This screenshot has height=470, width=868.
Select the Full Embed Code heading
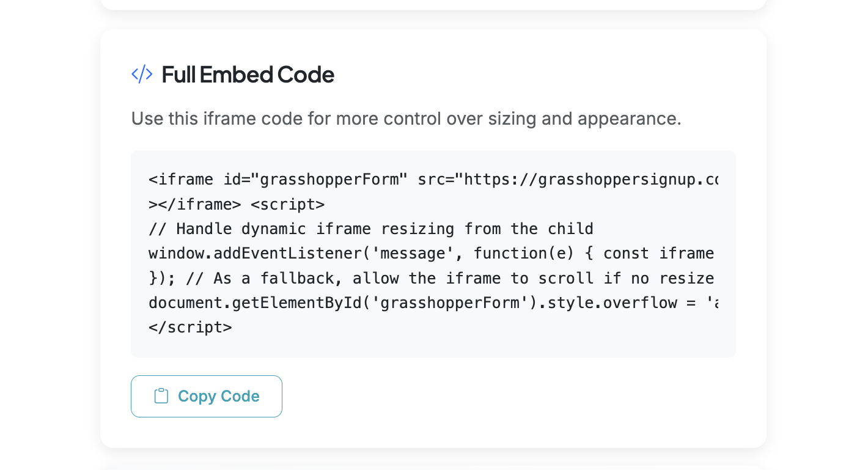tap(248, 75)
